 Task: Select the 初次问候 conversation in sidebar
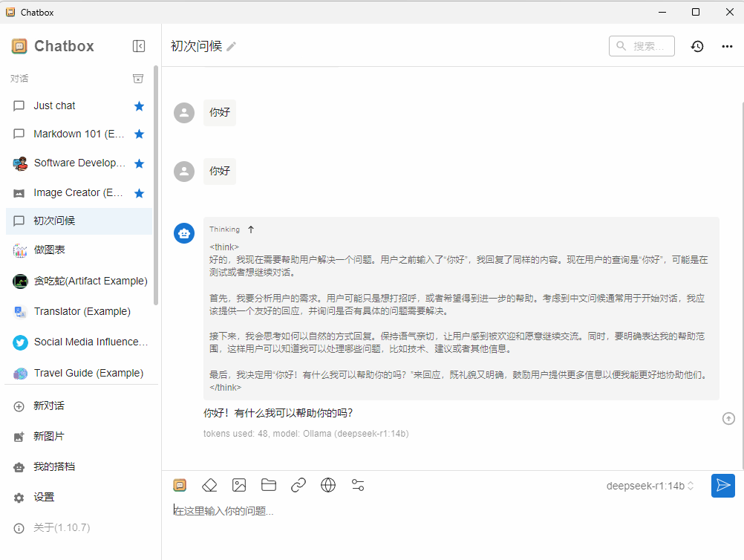click(x=79, y=221)
